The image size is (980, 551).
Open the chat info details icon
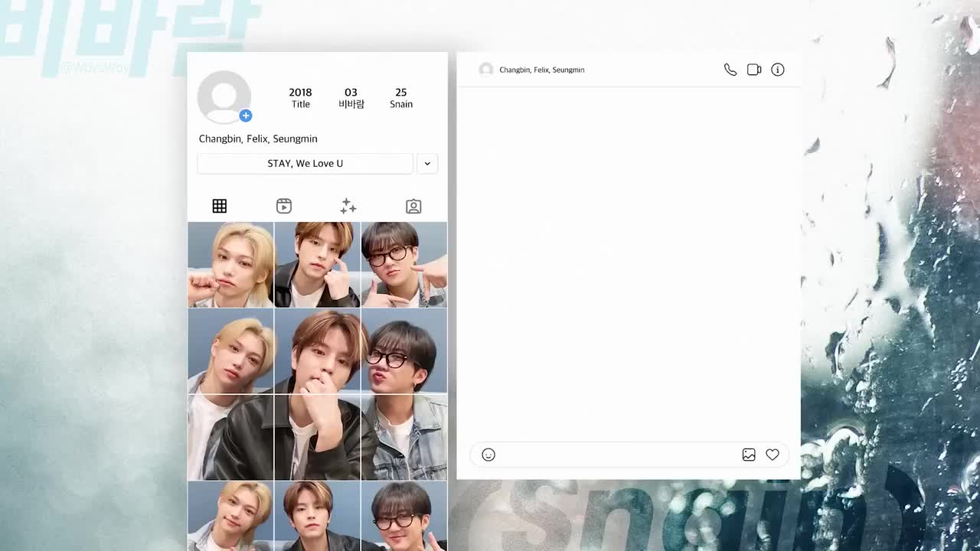(778, 70)
